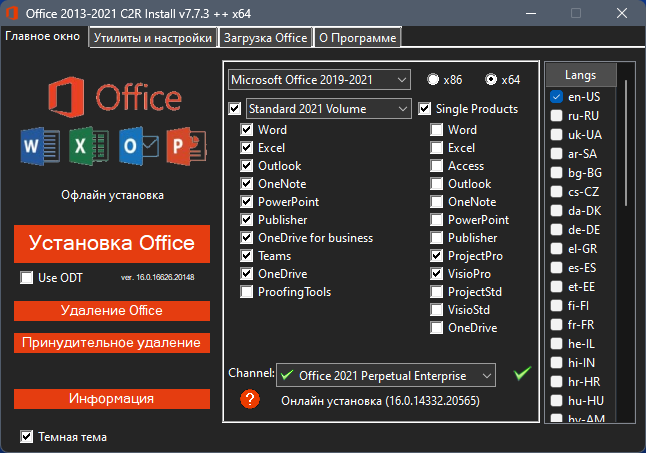Click the Удаление Office button
This screenshot has width=646, height=453.
coord(112,311)
